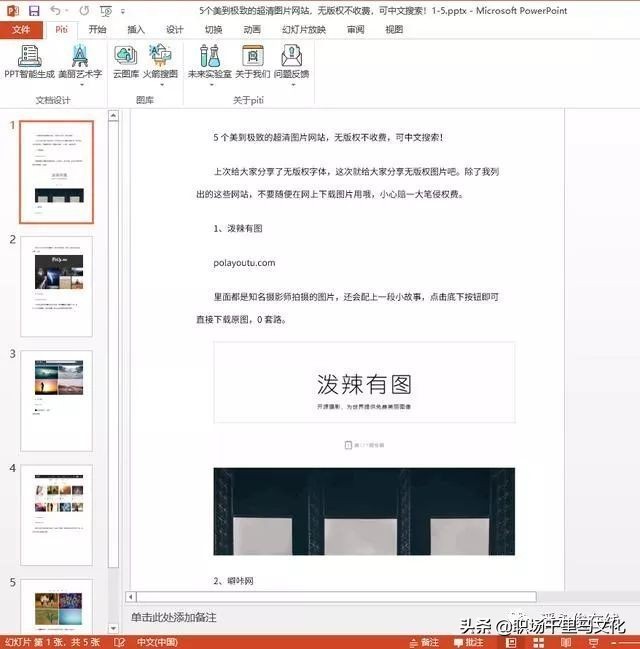
Task: Click the 中文(中国) language indicator
Action: (x=157, y=642)
